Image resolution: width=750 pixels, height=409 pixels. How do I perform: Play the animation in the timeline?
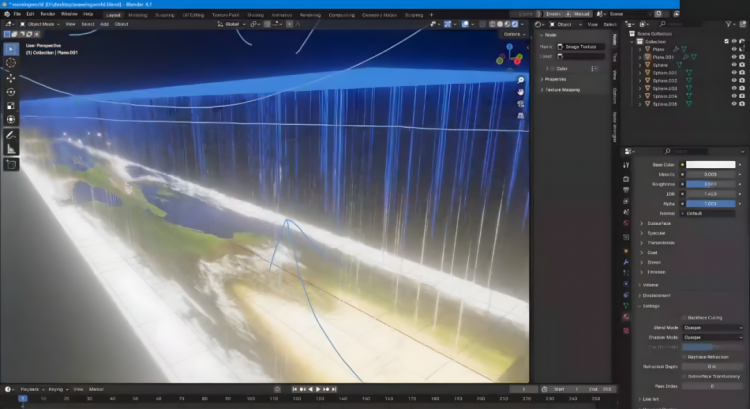(319, 389)
